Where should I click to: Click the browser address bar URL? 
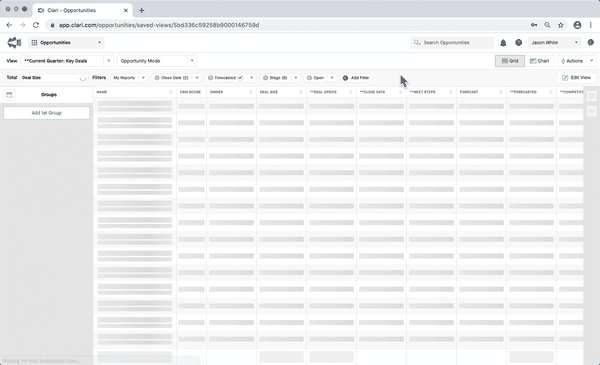click(159, 25)
